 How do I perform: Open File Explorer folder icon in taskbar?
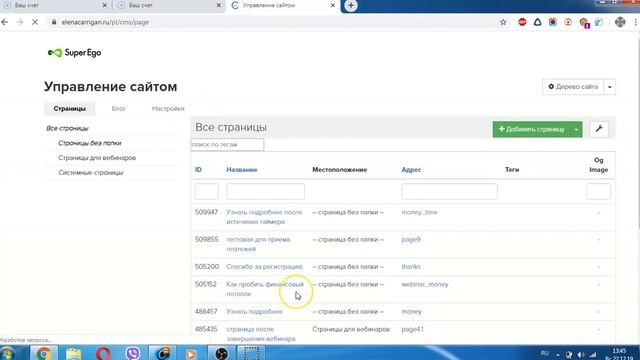coord(73,353)
